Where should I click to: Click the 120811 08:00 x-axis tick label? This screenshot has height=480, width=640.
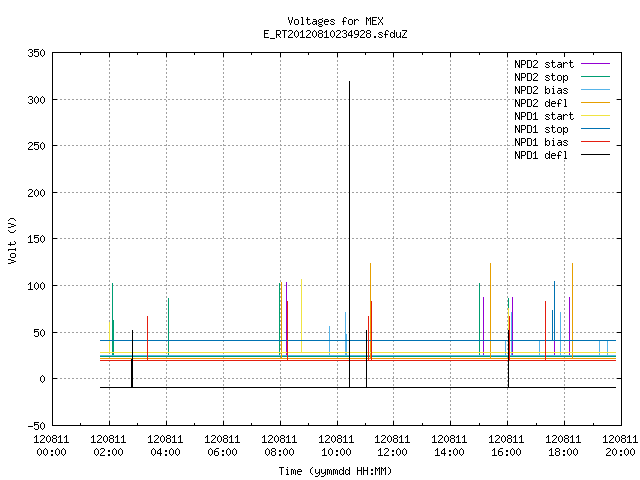pyautogui.click(x=279, y=446)
